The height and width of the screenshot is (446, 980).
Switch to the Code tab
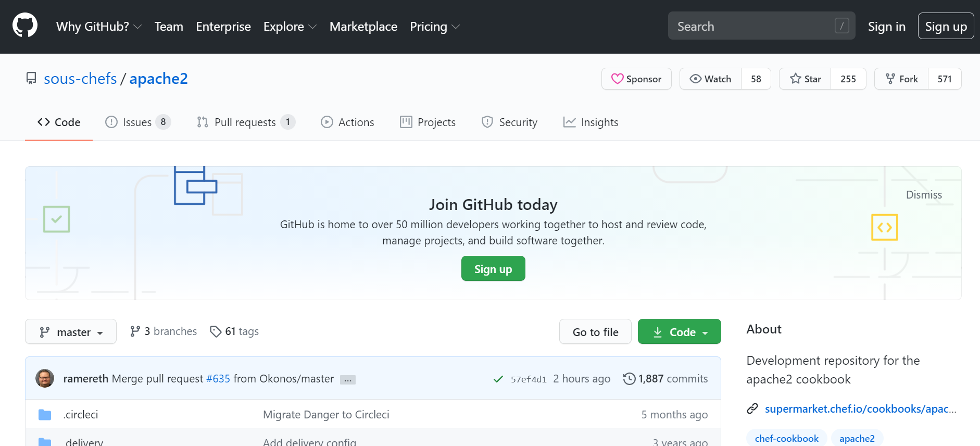pyautogui.click(x=59, y=122)
